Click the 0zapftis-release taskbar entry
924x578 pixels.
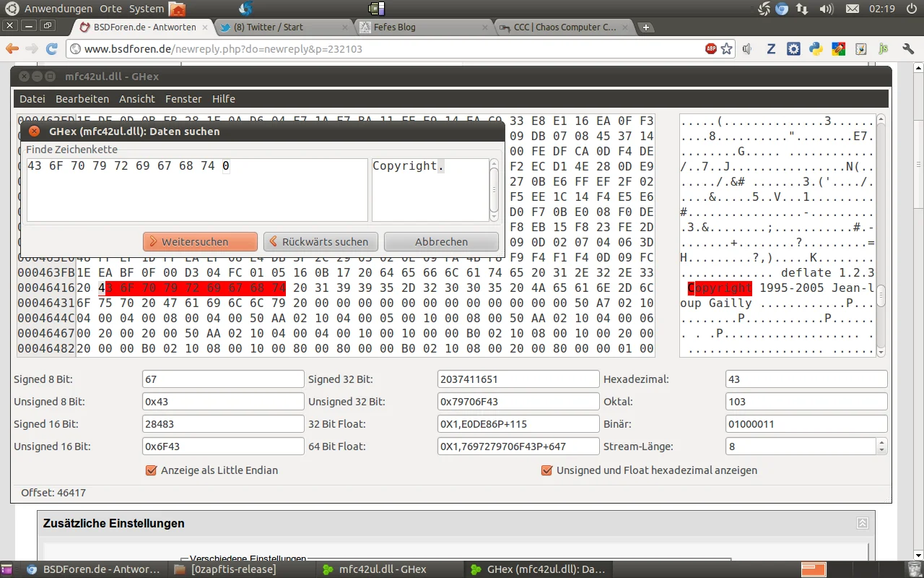(x=242, y=569)
